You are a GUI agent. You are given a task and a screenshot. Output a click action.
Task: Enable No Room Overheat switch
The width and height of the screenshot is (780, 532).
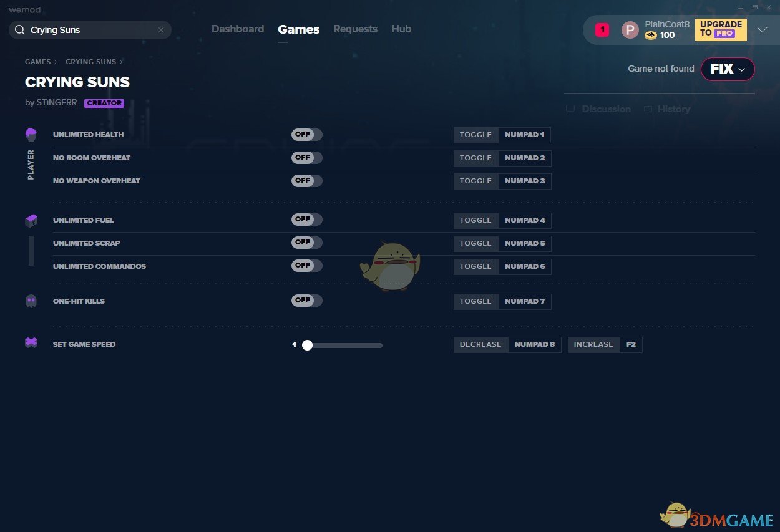[x=307, y=158]
